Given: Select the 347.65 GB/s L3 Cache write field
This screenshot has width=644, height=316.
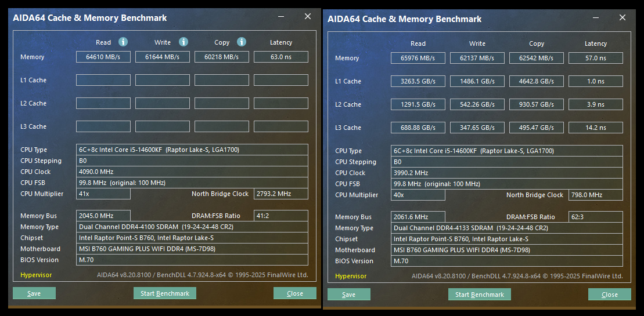Looking at the screenshot, I should [477, 128].
